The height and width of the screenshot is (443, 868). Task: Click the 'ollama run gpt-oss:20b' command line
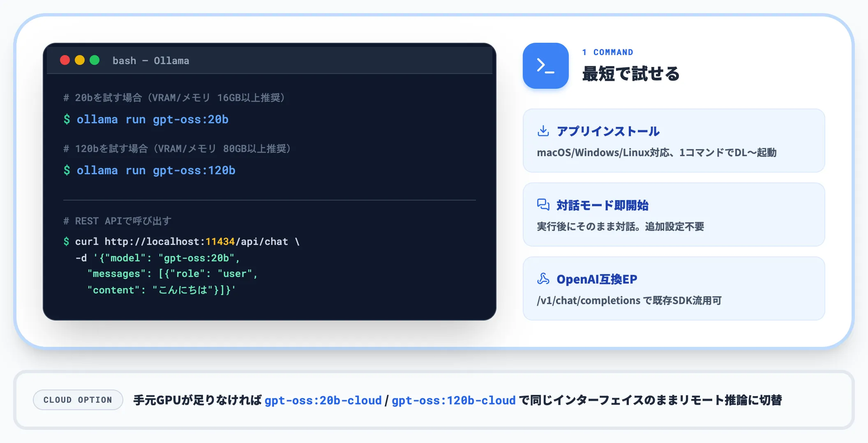tap(146, 119)
